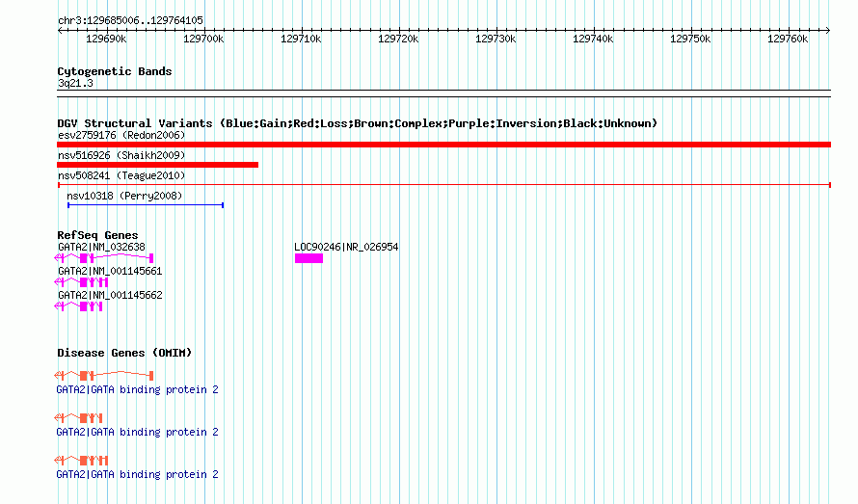This screenshot has width=858, height=504.
Task: Click the nsv10318 (Perry2008) label
Action: 124,196
